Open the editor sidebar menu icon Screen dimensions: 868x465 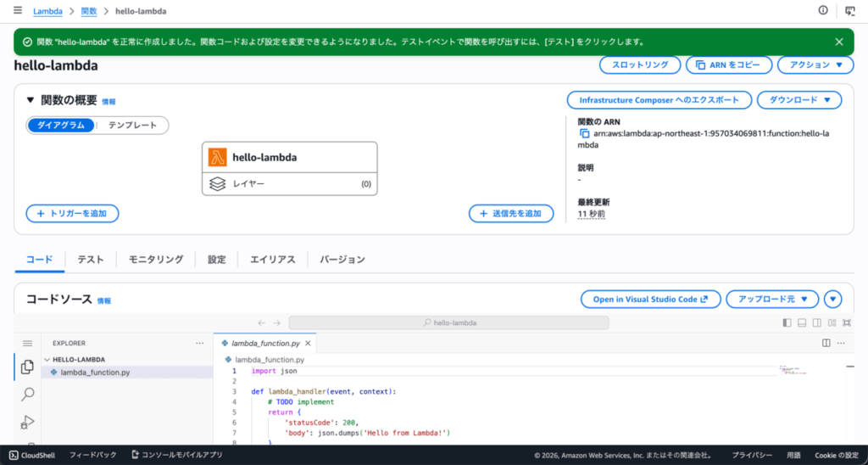pos(27,343)
